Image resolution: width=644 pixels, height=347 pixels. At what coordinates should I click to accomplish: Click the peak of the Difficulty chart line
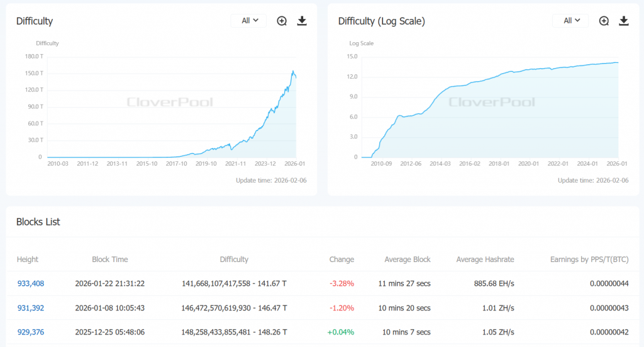(x=293, y=71)
